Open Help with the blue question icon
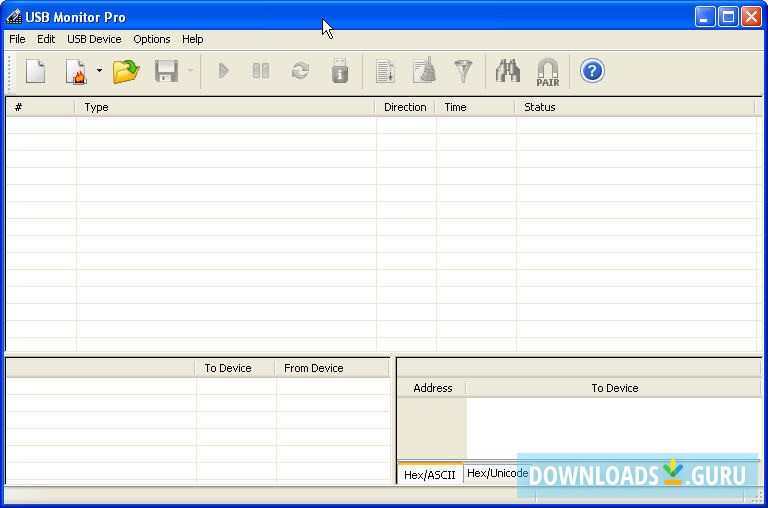Viewport: 768px width, 508px height. (592, 71)
